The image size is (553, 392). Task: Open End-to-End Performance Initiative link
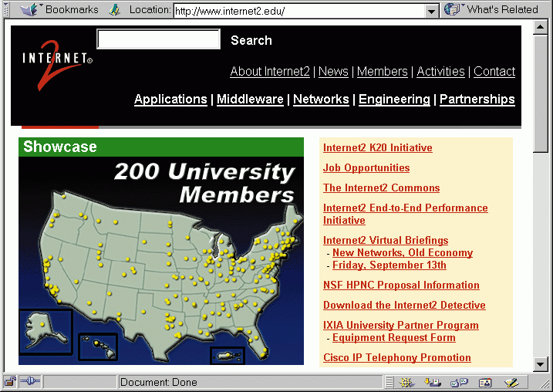[405, 215]
